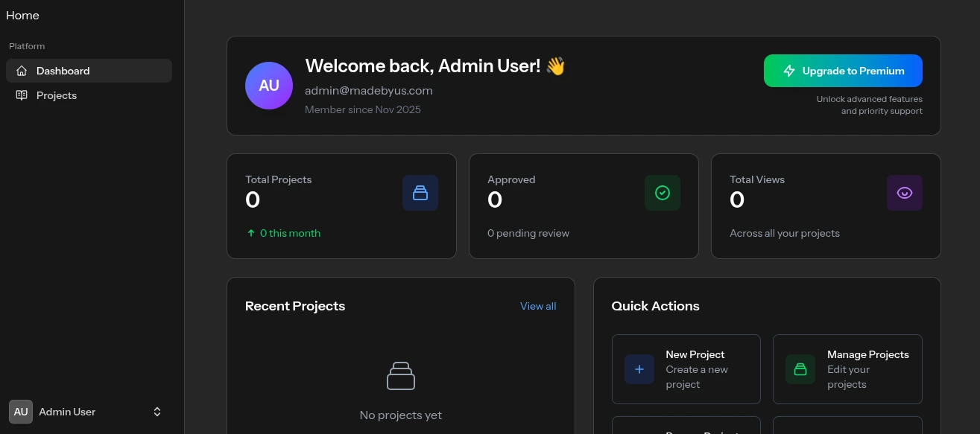Go to Projects in the sidebar
The height and width of the screenshot is (434, 980).
point(57,95)
